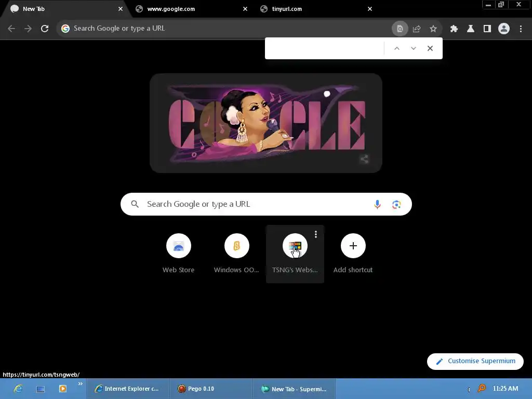Jump to previous find result
Viewport: 532px width, 399px height.
click(396, 48)
